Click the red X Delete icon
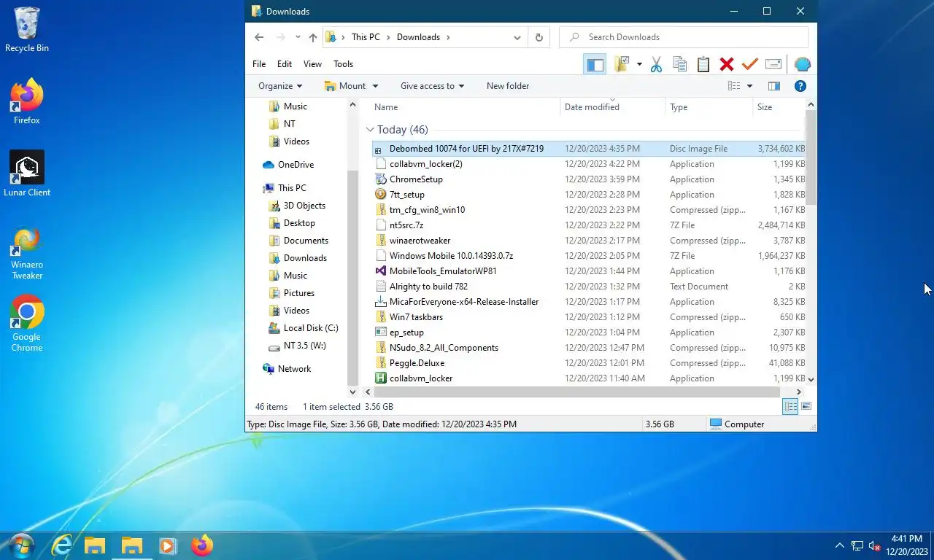Screen dimensions: 934x560 point(726,64)
